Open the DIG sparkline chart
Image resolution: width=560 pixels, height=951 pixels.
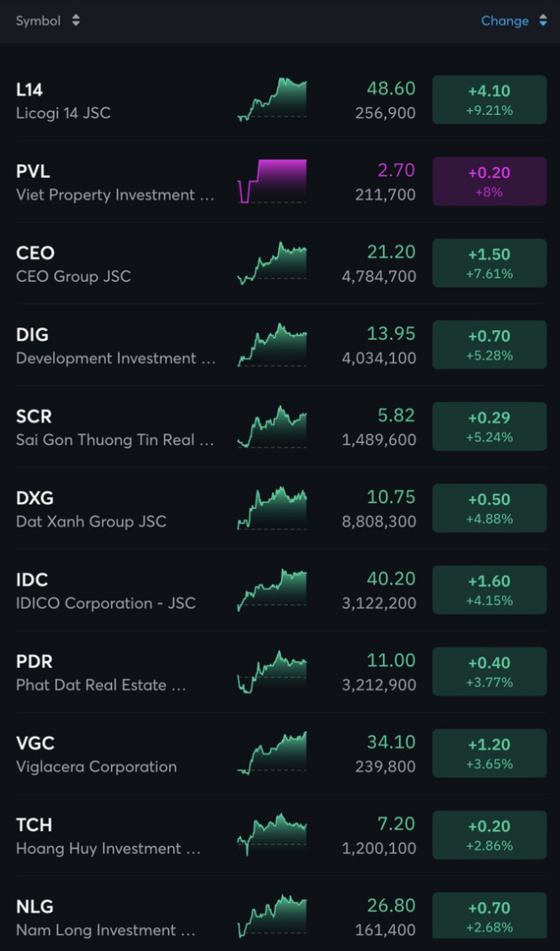click(272, 344)
